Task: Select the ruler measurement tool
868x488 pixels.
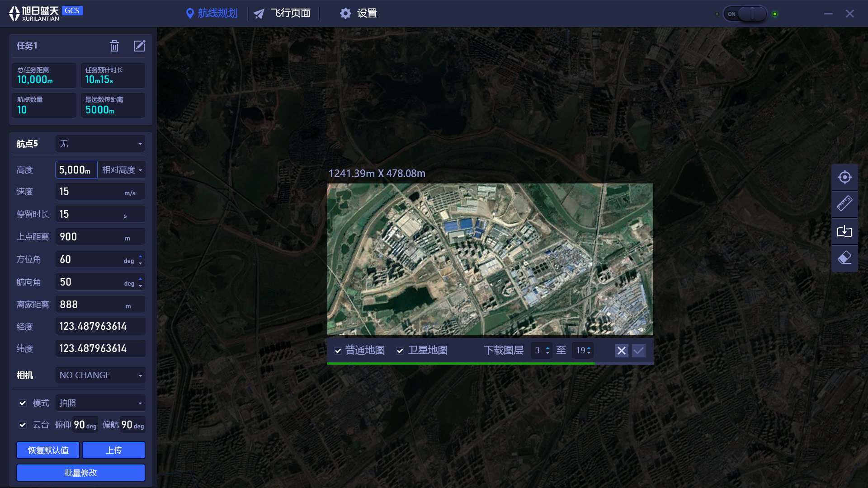Action: pyautogui.click(x=844, y=204)
